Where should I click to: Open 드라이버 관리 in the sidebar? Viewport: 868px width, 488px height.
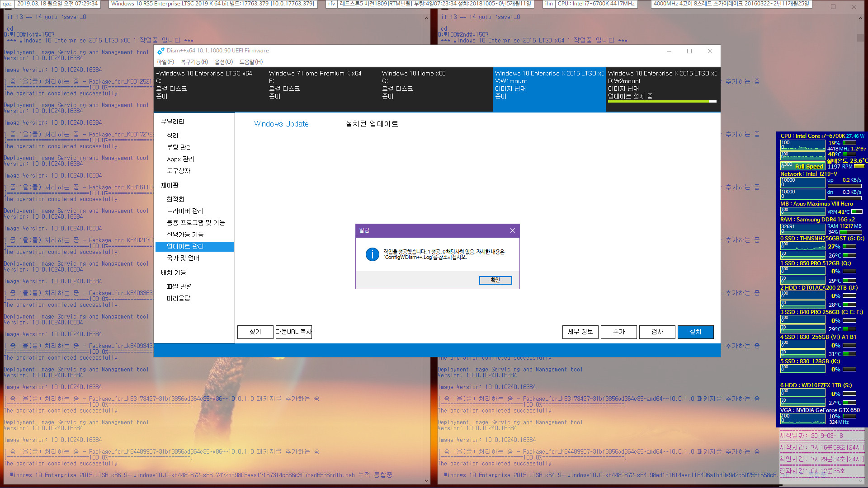tap(185, 211)
